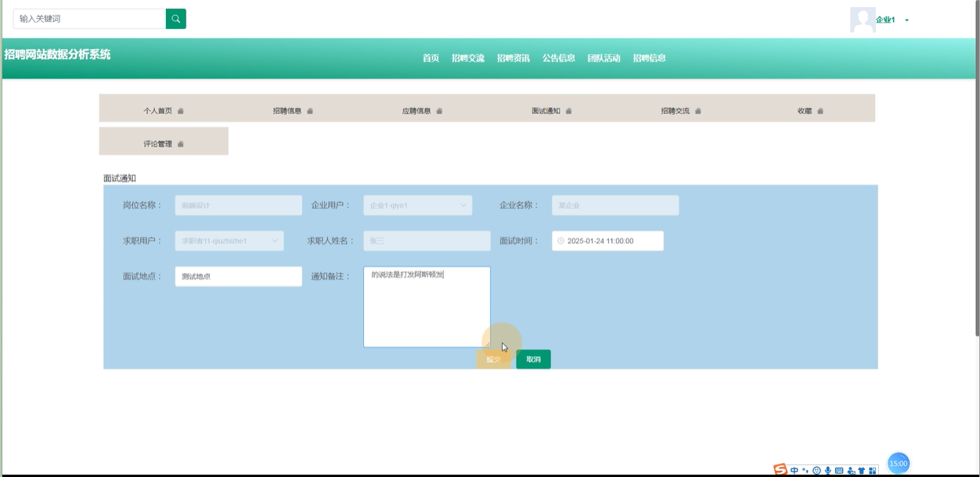Click the 面试地点 input with 测试地点

(x=239, y=277)
